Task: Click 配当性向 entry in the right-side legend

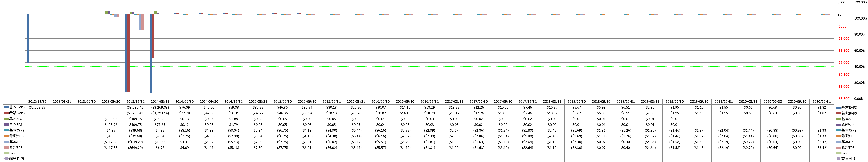Action: (846, 159)
